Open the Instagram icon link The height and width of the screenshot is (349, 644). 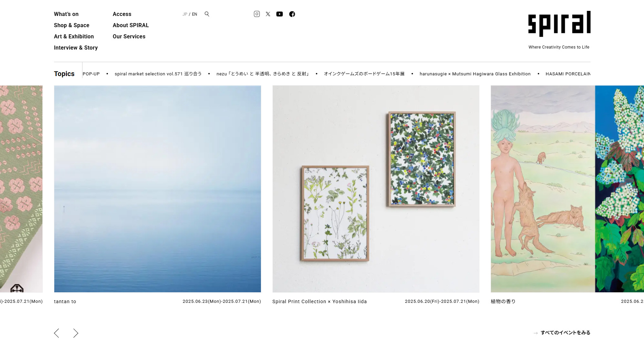click(257, 14)
